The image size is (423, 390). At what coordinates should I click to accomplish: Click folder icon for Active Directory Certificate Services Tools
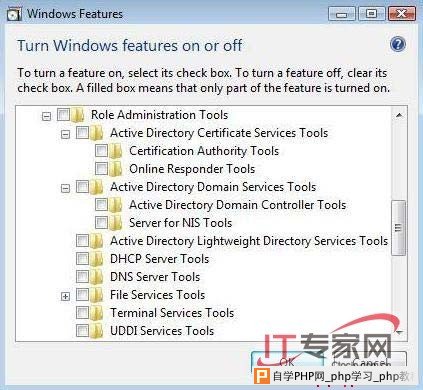point(97,133)
